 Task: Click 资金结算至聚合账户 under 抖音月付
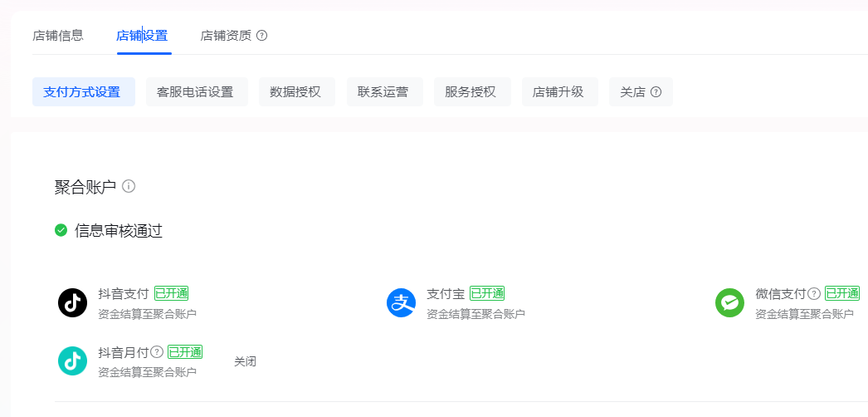click(147, 372)
